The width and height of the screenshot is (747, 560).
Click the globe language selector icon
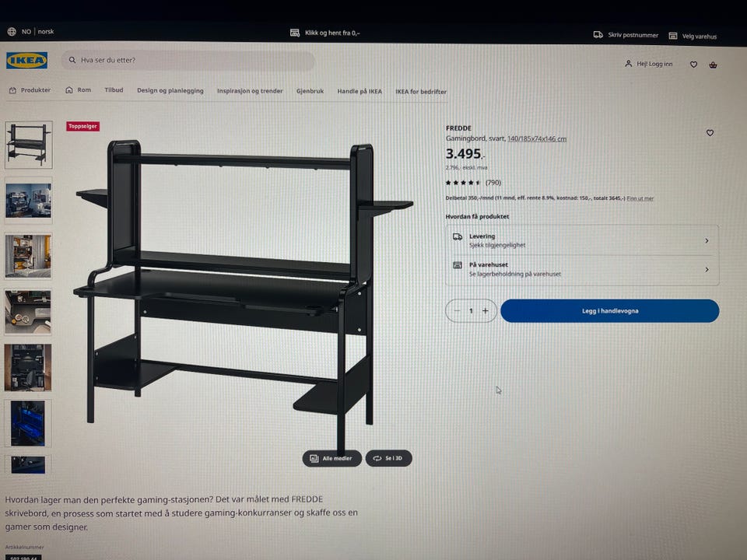[12, 31]
